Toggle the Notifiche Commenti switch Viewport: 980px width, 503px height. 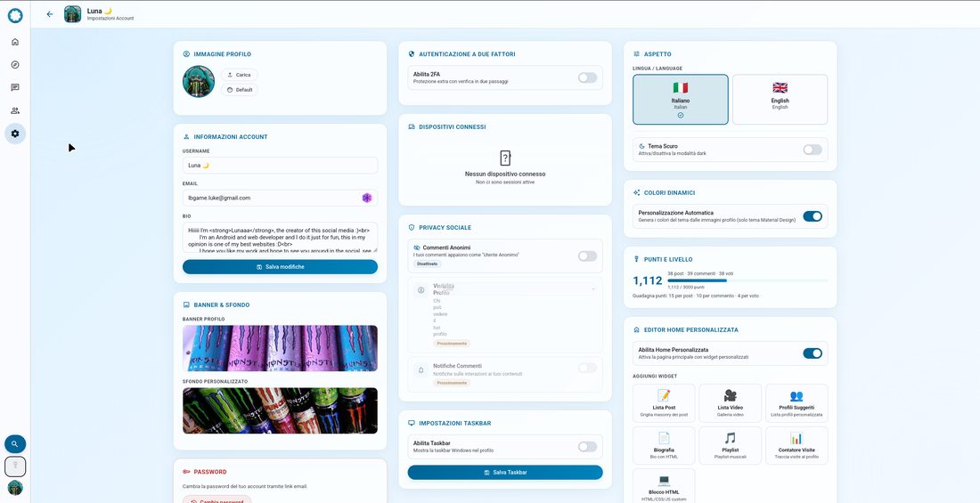[587, 368]
